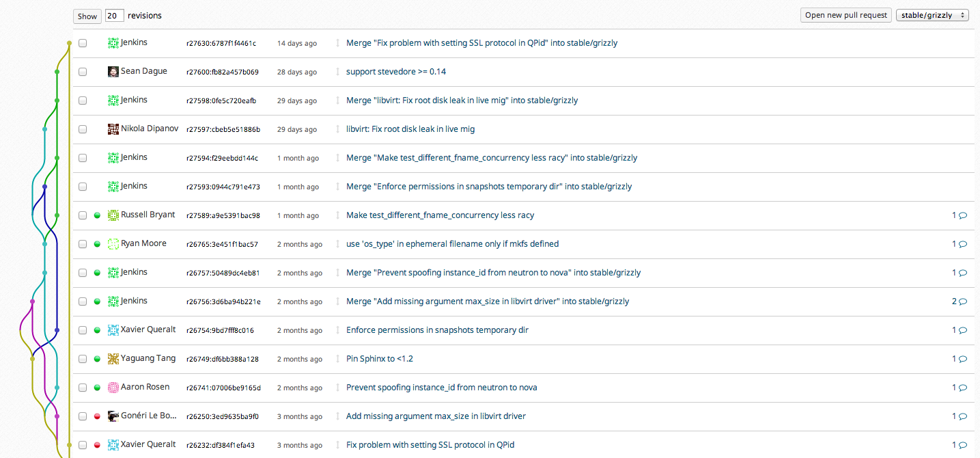Open comment bubble for 'use os_type' commit
The width and height of the screenshot is (980, 458).
point(963,244)
